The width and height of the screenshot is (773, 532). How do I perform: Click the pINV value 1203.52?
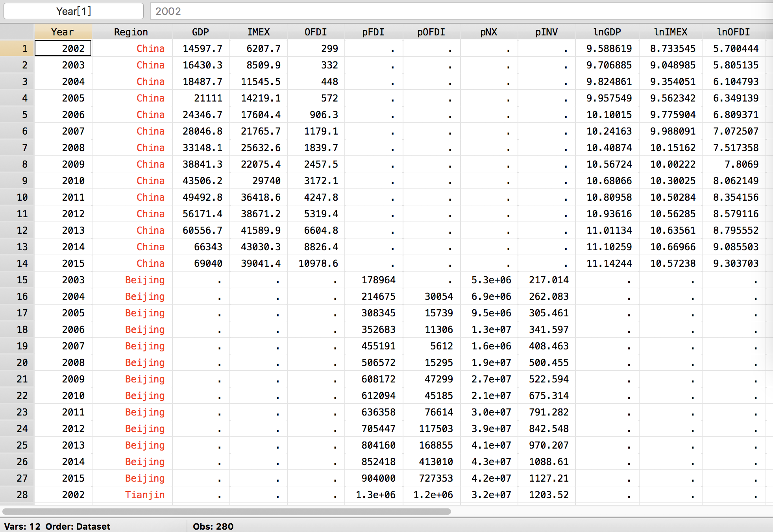549,495
